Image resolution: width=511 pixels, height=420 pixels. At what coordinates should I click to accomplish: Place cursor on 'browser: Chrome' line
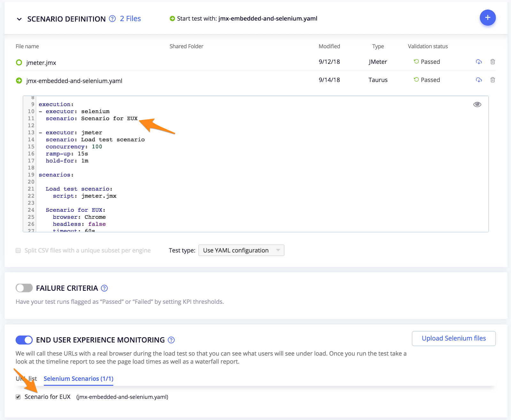(x=79, y=217)
